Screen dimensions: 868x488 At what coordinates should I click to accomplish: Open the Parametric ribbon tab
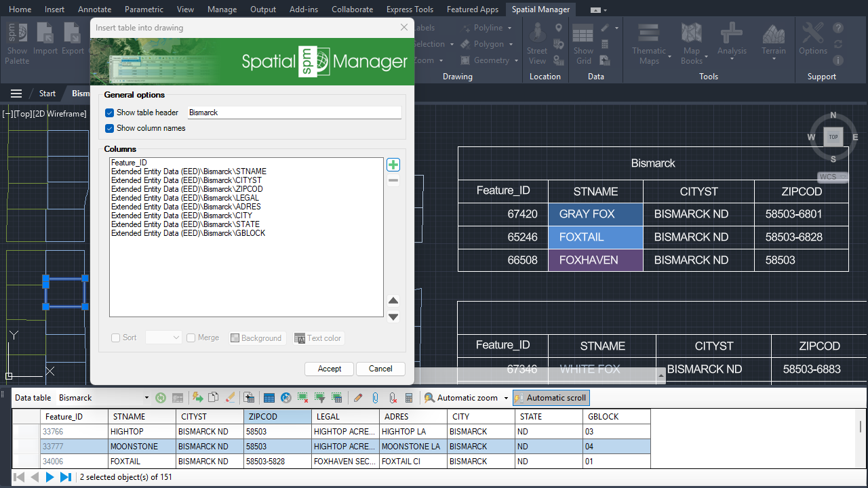(x=144, y=9)
